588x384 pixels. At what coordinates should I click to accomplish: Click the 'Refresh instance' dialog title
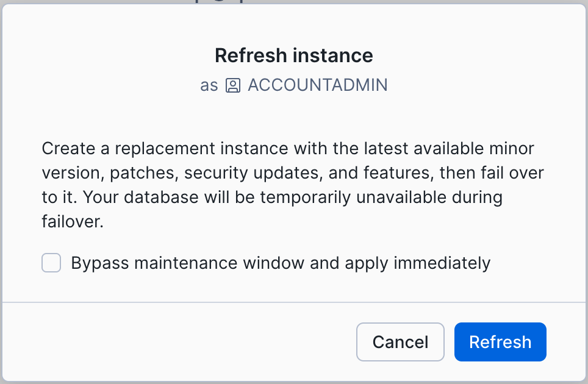[293, 56]
